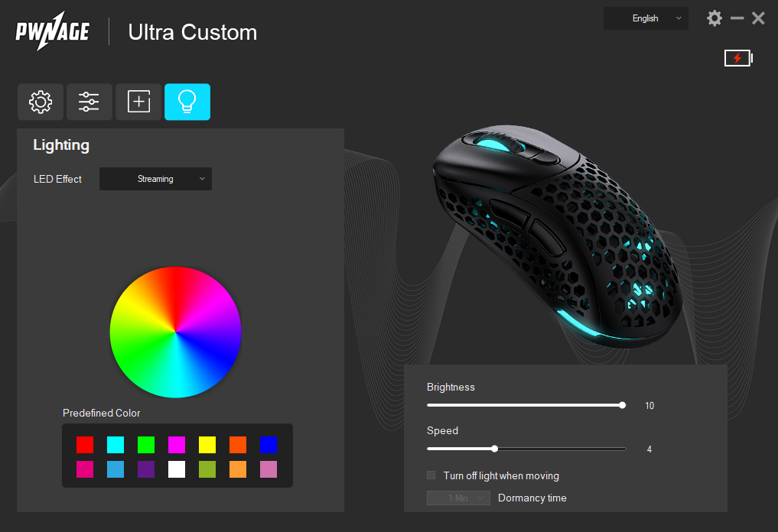Enable Turn off light when moving

pyautogui.click(x=431, y=475)
